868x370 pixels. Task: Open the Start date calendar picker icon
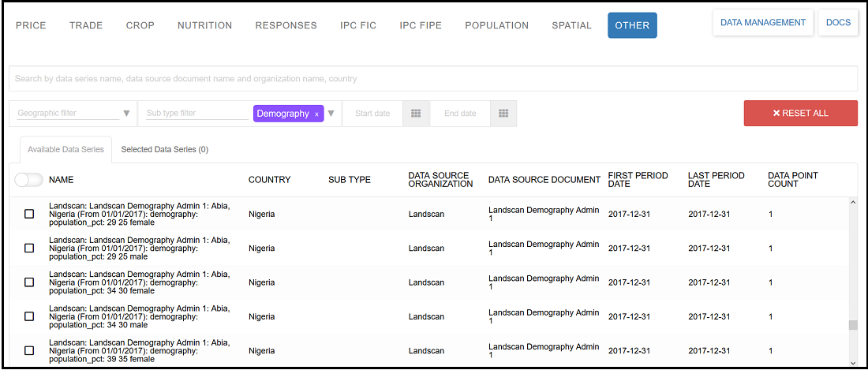point(416,114)
